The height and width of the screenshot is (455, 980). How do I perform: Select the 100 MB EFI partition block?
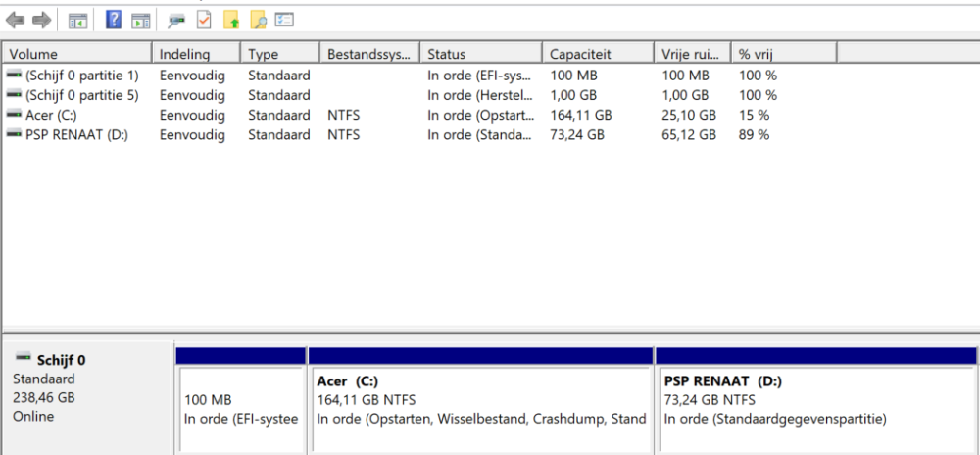(241, 400)
